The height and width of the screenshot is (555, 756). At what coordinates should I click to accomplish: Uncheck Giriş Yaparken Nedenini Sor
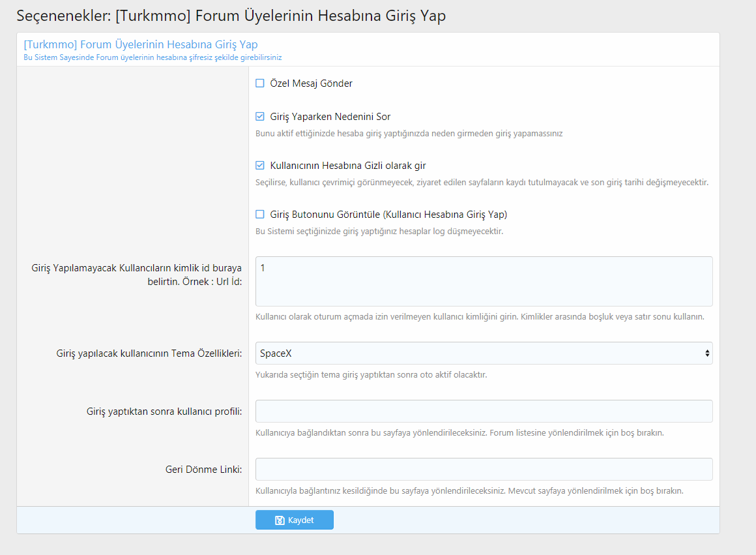260,116
